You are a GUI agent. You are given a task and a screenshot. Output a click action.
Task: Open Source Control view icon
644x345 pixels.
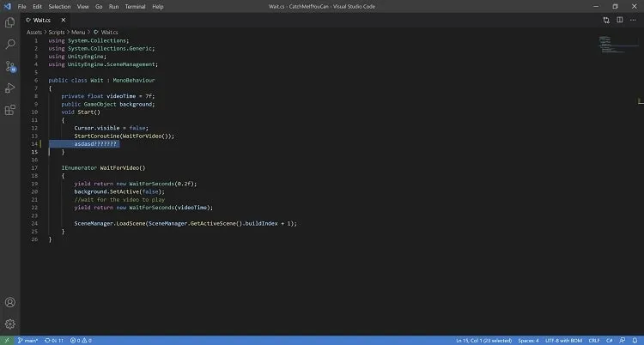pos(9,66)
